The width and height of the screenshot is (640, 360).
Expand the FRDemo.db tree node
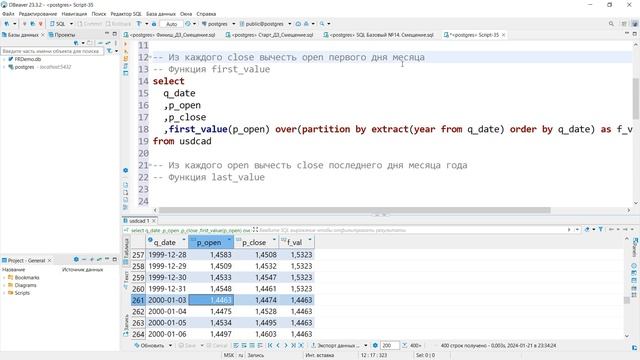click(4, 59)
